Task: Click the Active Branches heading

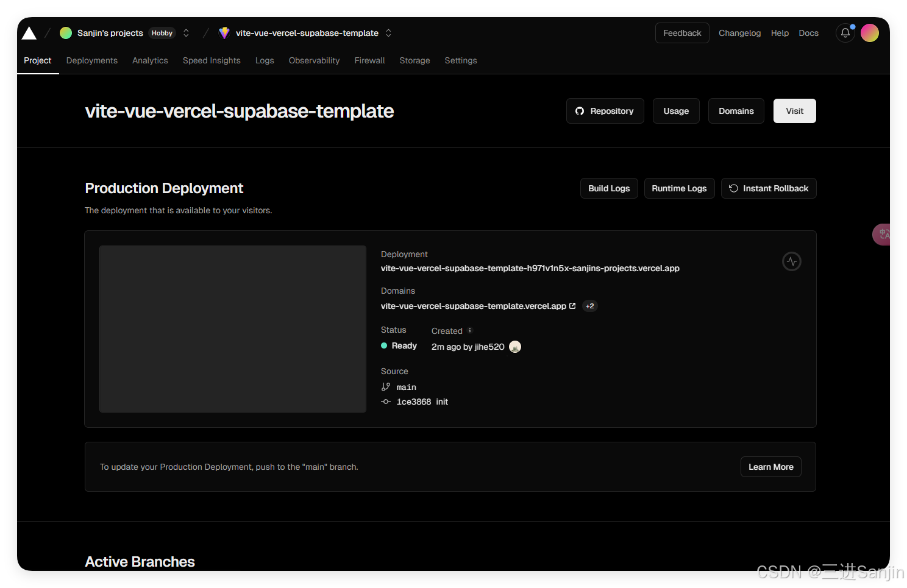Action: 140,562
